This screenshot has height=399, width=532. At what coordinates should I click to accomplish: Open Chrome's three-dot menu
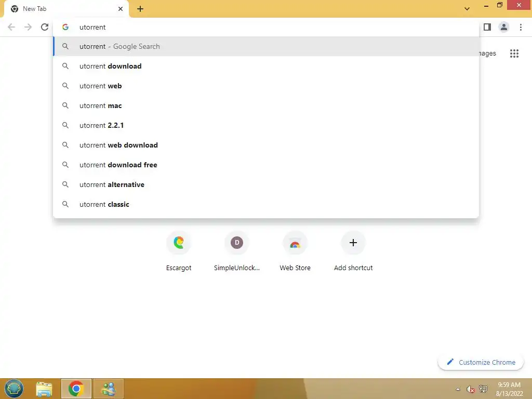click(521, 27)
